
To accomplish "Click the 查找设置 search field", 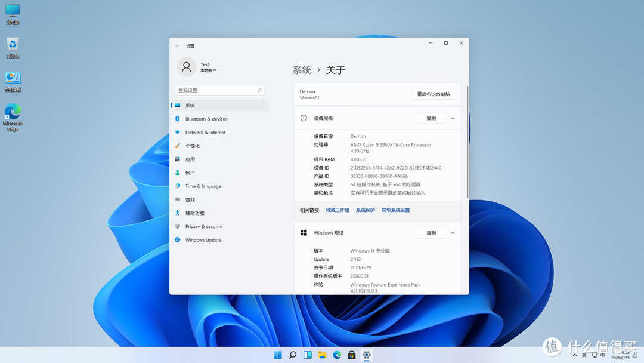I will click(x=215, y=90).
